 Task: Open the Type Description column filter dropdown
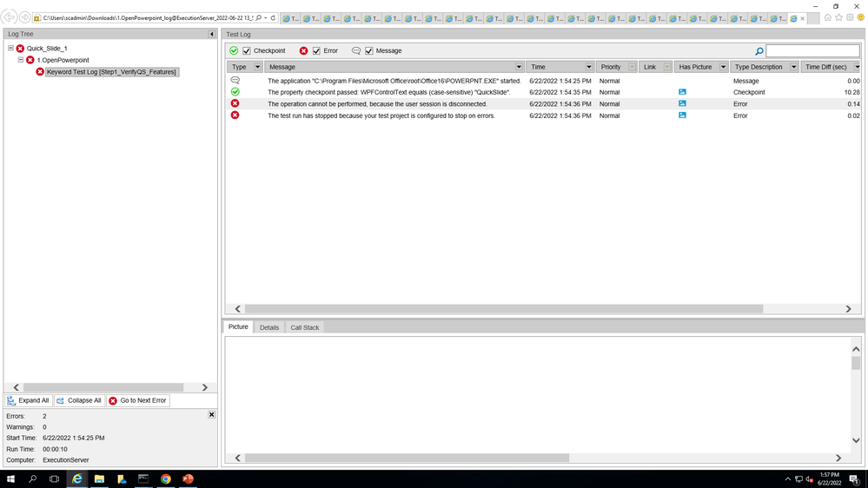(x=793, y=67)
